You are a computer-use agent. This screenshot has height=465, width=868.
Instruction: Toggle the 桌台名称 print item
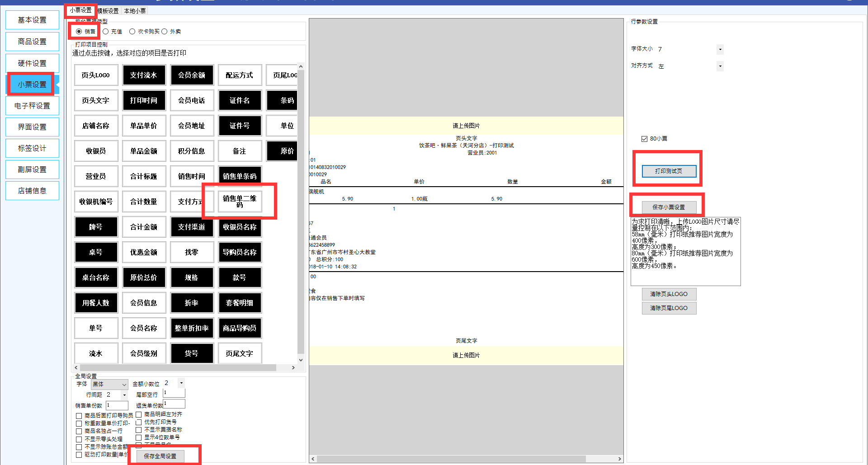point(96,277)
